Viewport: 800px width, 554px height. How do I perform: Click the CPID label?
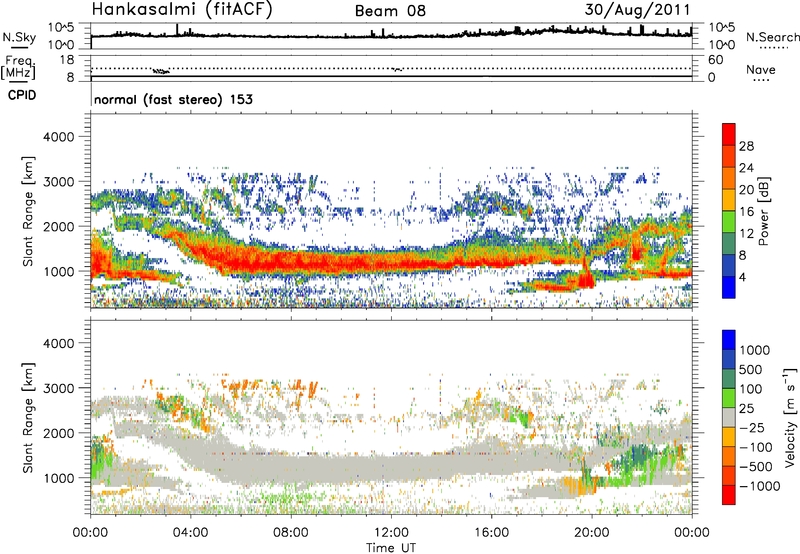tap(22, 95)
